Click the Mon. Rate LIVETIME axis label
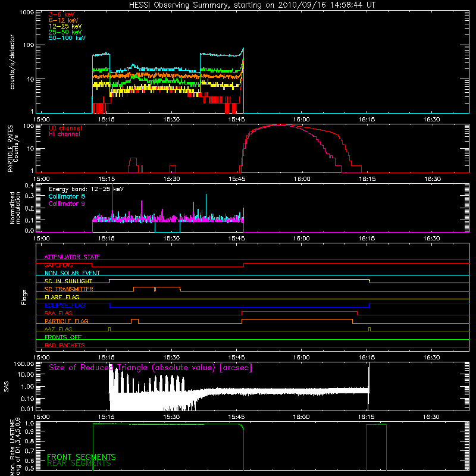This screenshot has width=476, height=476. click(x=15, y=446)
